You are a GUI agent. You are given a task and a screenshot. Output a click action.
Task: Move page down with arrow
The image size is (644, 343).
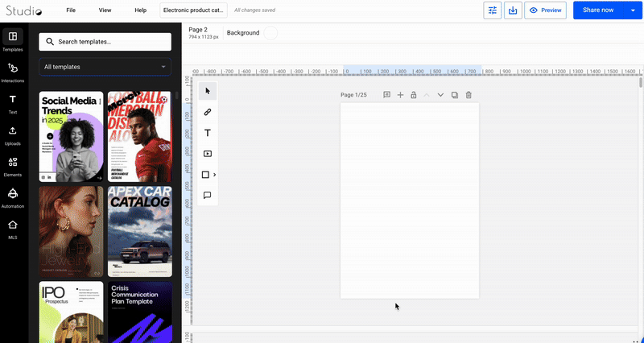pos(440,95)
